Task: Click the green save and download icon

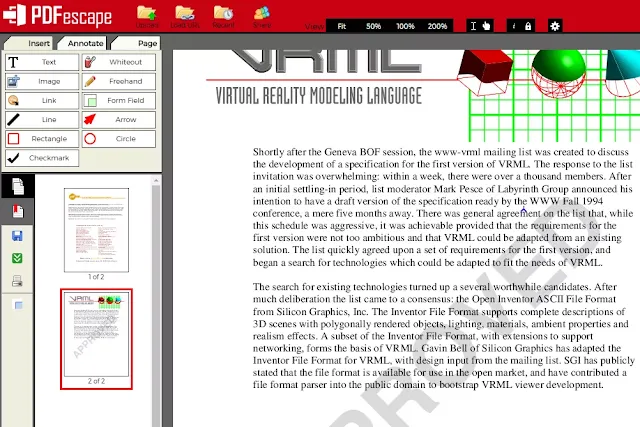Action: (x=17, y=258)
